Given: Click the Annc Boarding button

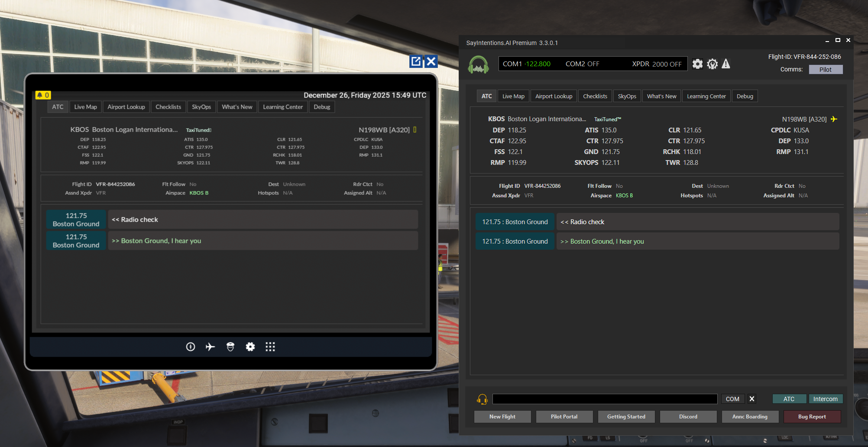Looking at the screenshot, I should [x=750, y=417].
